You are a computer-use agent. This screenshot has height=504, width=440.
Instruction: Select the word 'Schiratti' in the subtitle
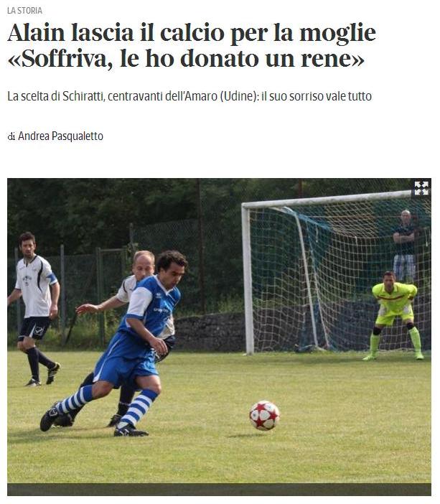coord(83,96)
